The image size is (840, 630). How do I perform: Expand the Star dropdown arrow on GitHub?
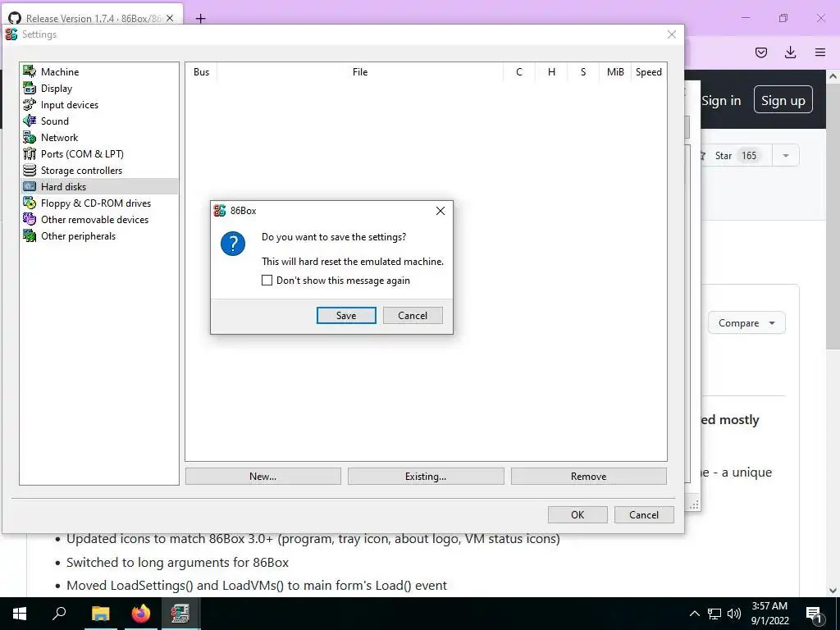click(x=786, y=156)
